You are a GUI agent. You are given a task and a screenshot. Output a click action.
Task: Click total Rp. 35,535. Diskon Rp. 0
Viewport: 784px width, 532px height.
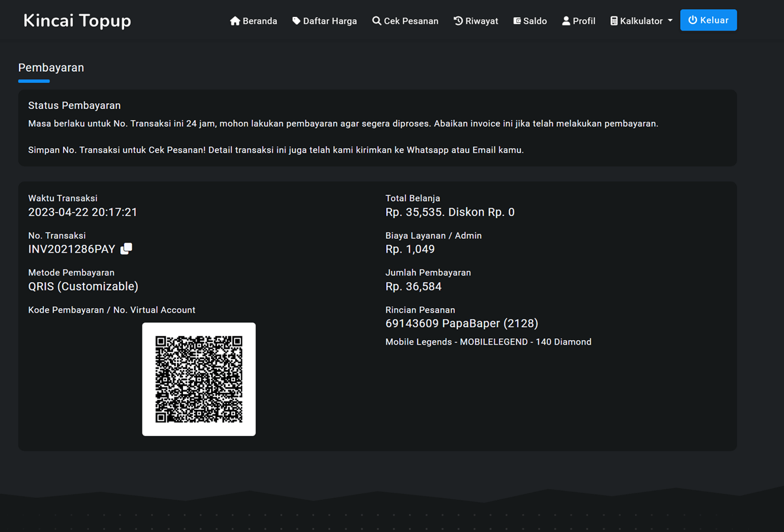(x=450, y=212)
